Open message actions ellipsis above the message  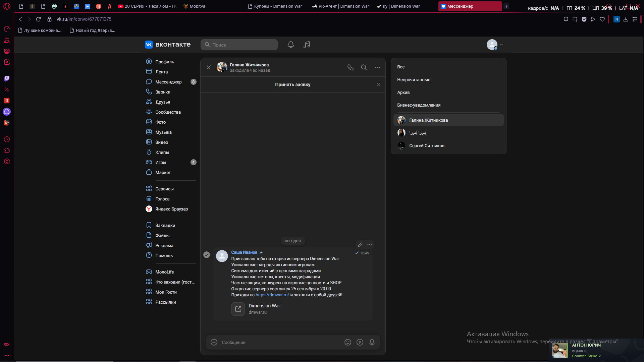click(370, 245)
